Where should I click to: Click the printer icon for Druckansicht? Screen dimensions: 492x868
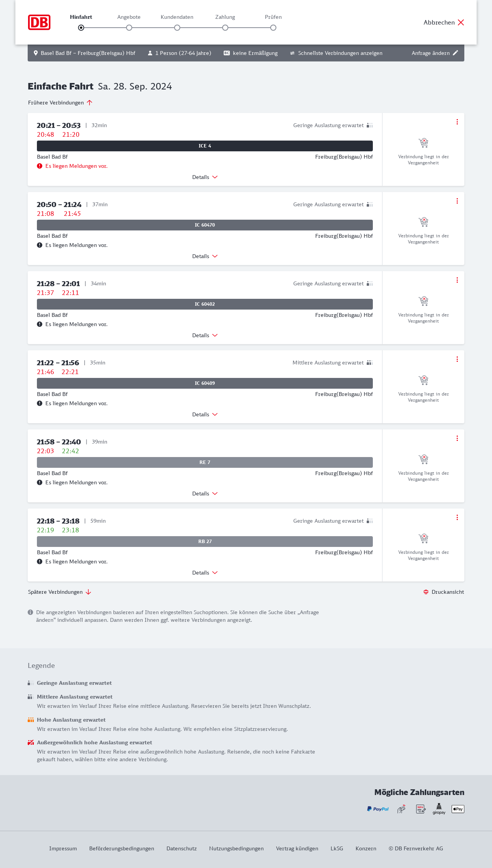click(426, 592)
